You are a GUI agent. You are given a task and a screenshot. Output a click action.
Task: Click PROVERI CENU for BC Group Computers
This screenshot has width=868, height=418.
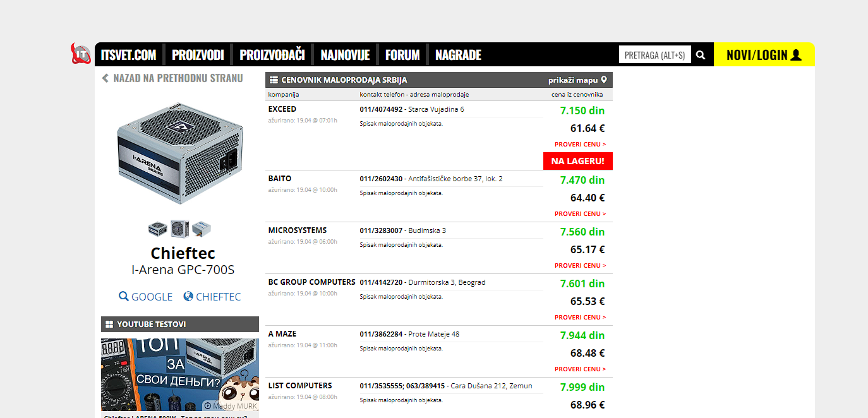click(581, 318)
